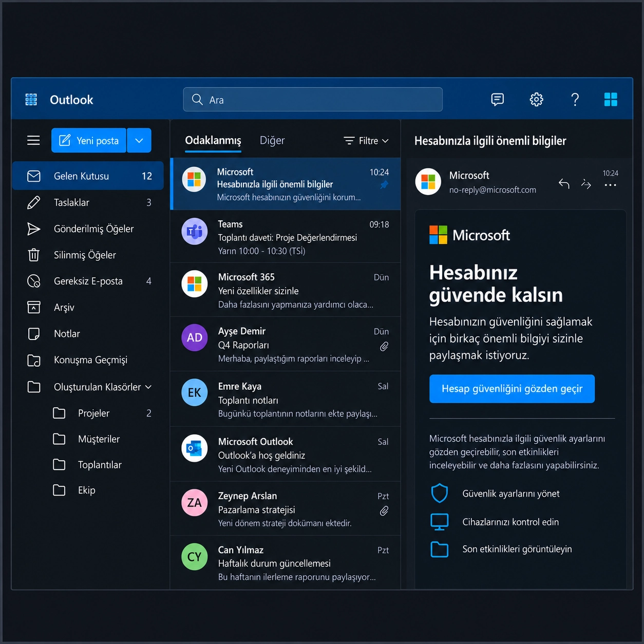This screenshot has width=644, height=644.
Task: Open Gelen Kutusu folder
Action: [88, 176]
